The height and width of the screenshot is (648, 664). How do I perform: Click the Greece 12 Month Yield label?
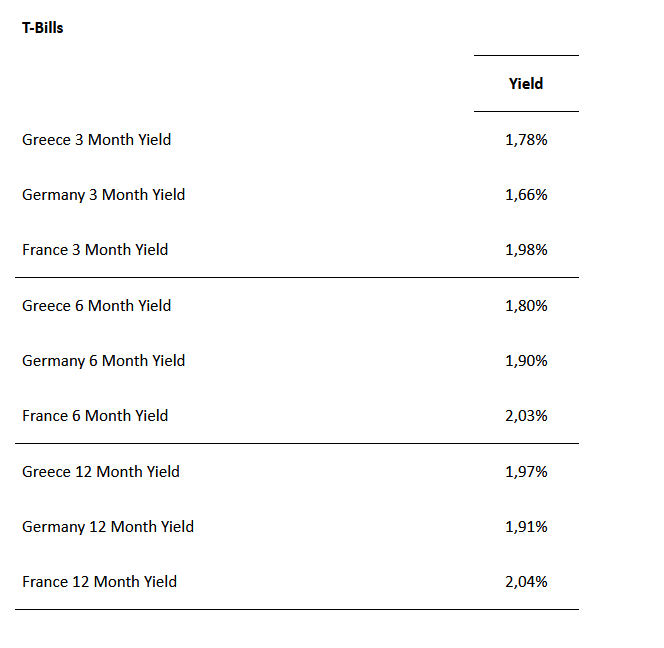[101, 472]
